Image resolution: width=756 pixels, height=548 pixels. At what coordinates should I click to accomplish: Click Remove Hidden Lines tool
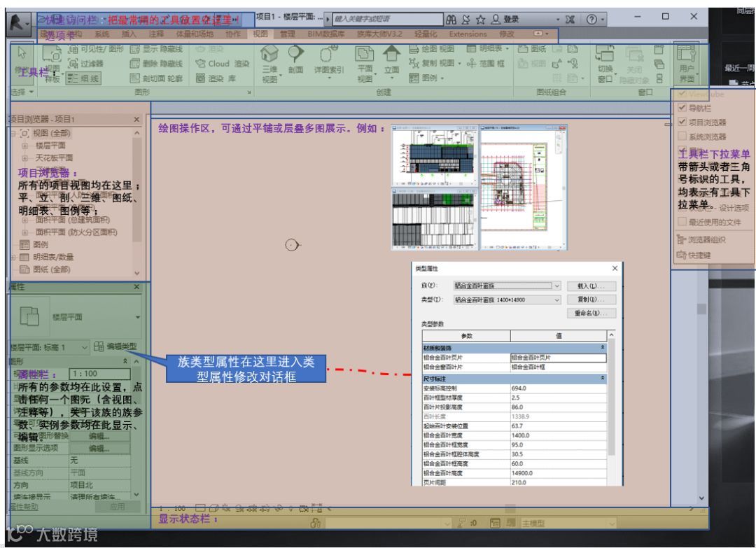(156, 64)
